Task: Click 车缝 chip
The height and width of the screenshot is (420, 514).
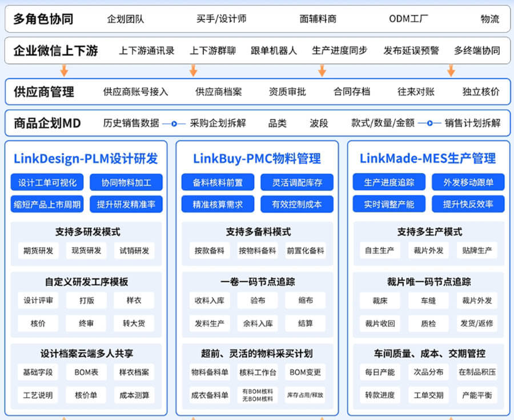Action: coord(428,301)
